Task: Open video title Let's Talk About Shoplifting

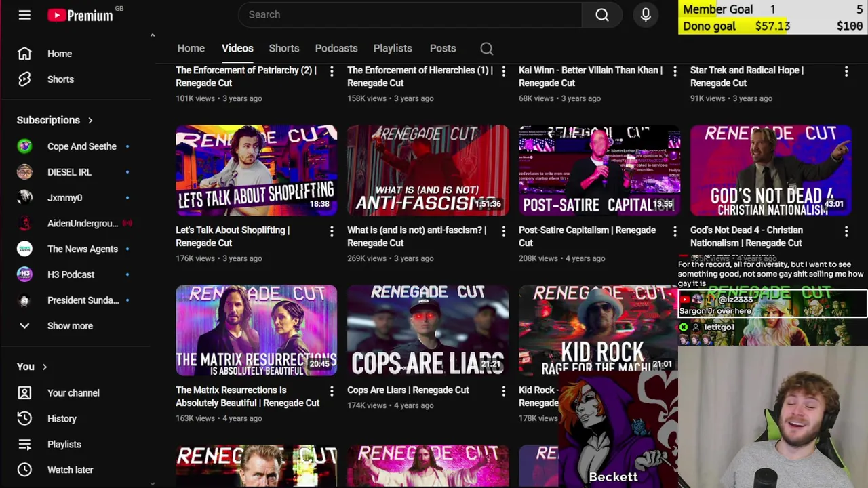Action: [233, 237]
